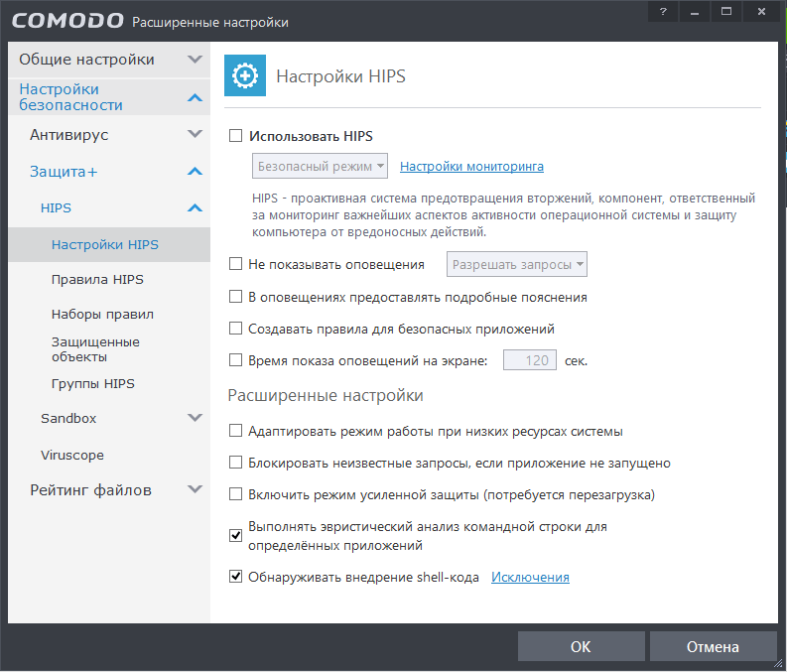Select Viruscope in the sidebar
The width and height of the screenshot is (787, 672).
point(72,455)
